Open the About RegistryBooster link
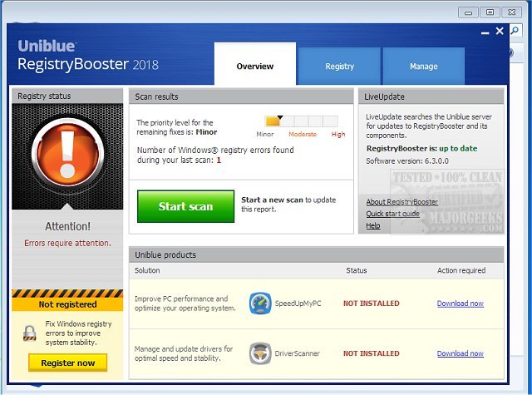Viewport: 532px width, 395px height. coord(401,202)
